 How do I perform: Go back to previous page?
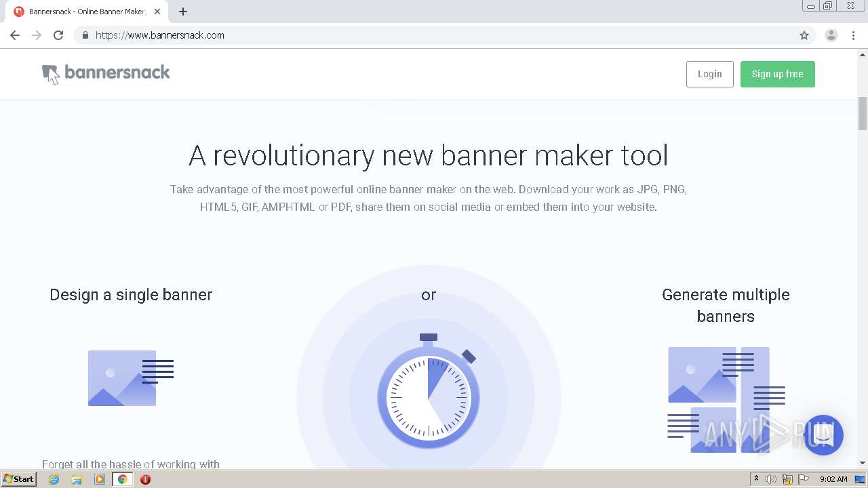tap(15, 35)
